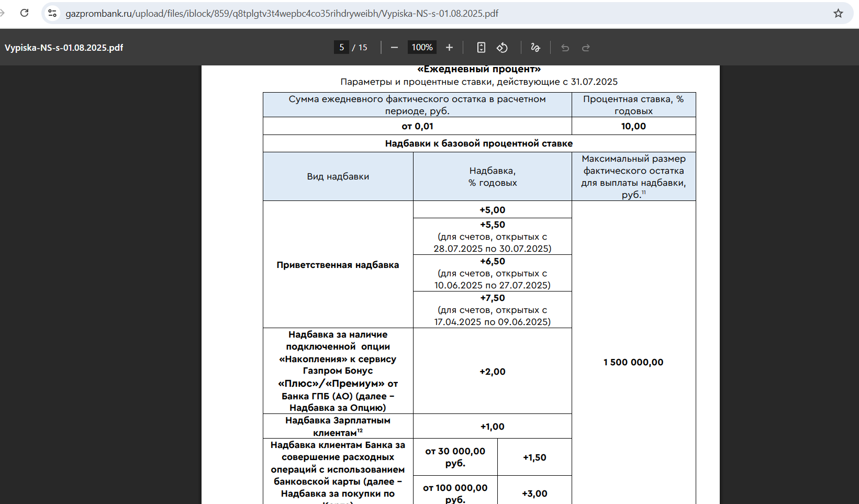Screen dimensions: 859x504
Task: Click 'Параметры и процентные ставки' subtitle line
Action: coord(479,82)
